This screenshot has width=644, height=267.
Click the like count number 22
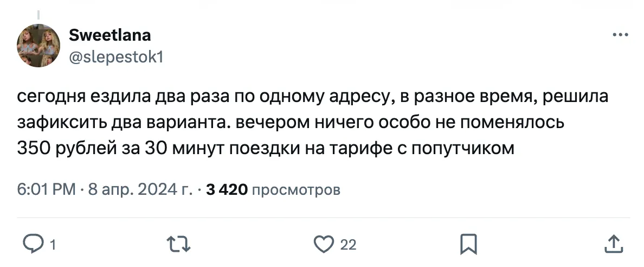[348, 245]
